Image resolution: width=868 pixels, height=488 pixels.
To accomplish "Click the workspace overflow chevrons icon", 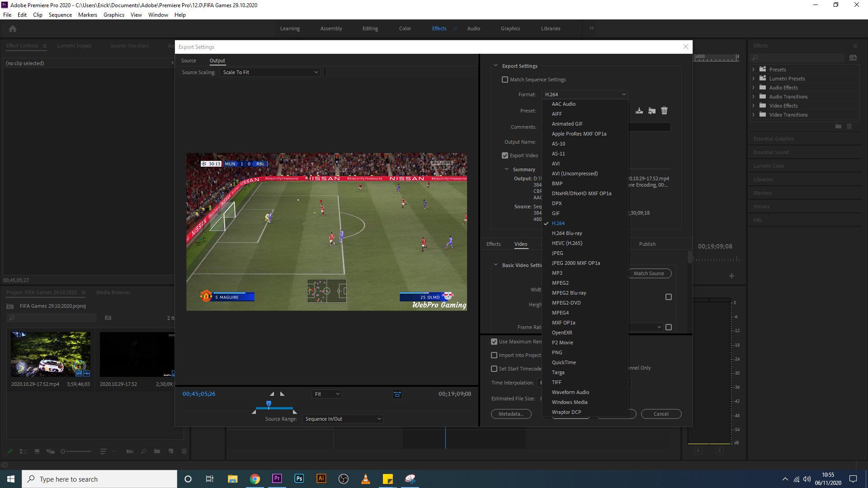I will pos(592,28).
